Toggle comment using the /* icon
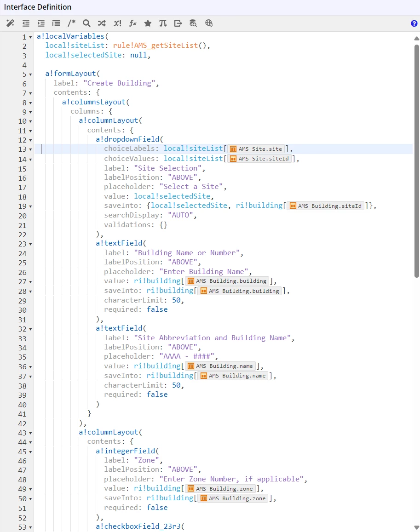The height and width of the screenshot is (532, 420). click(71, 23)
